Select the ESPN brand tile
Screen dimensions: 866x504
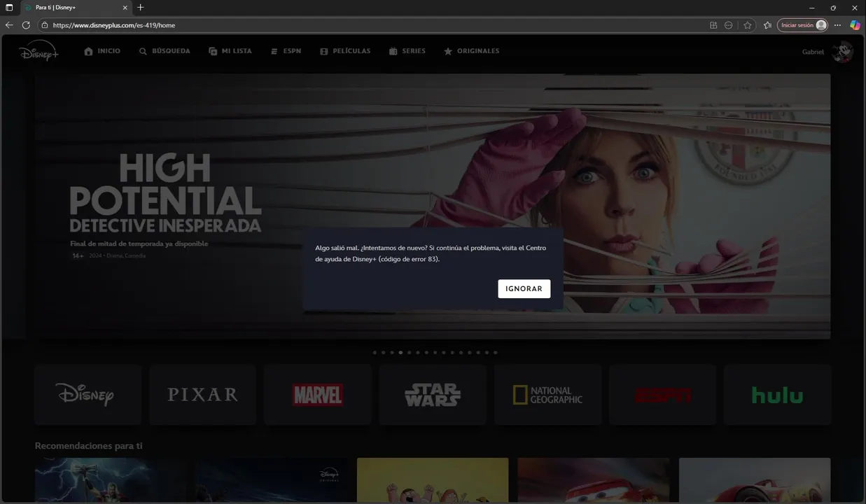click(662, 394)
